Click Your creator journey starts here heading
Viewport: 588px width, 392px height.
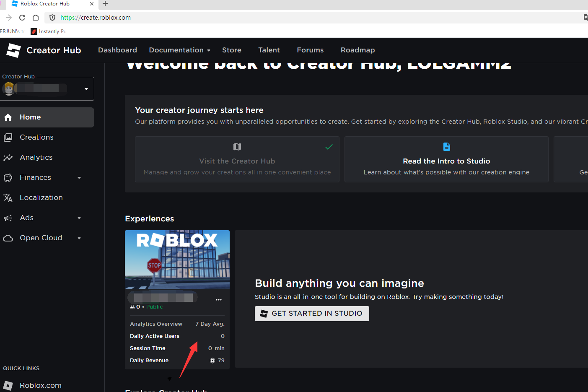pos(199,110)
